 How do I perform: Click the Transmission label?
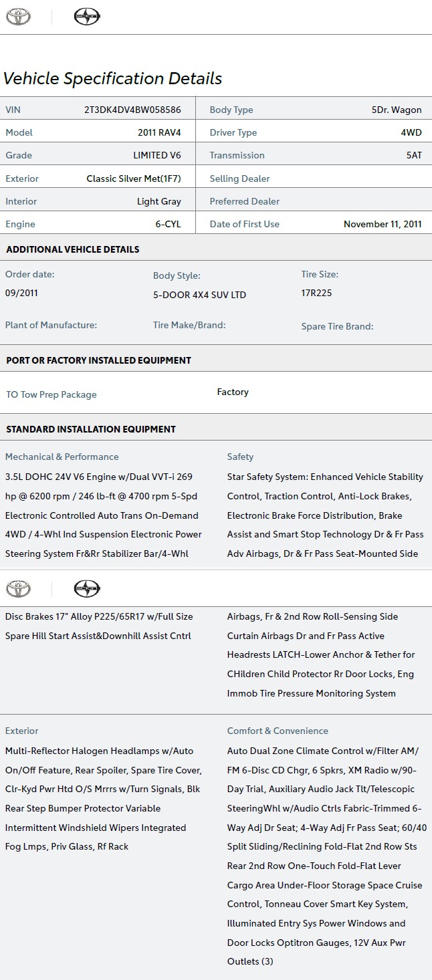[x=237, y=155]
